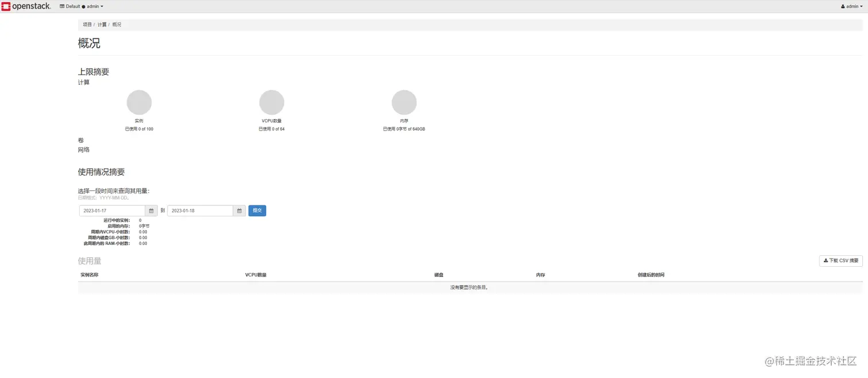Open the admin user menu
Screen dimensions: 868x378
coord(851,6)
